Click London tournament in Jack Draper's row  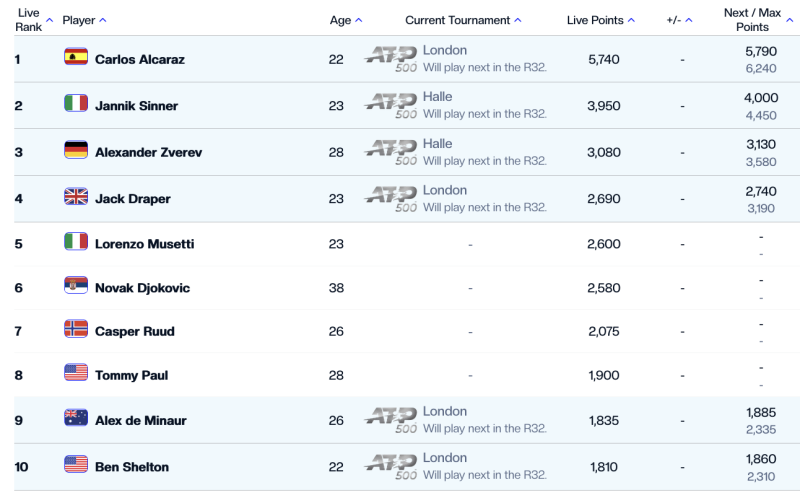click(444, 190)
